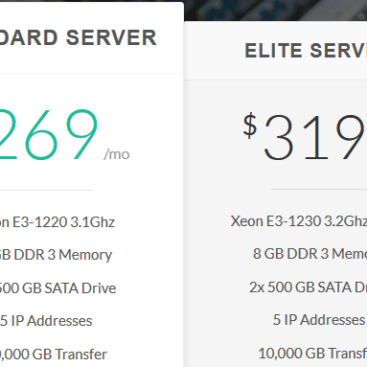Click the Standard plan 500 GB SATA Drive
This screenshot has width=367, height=367.
point(58,288)
